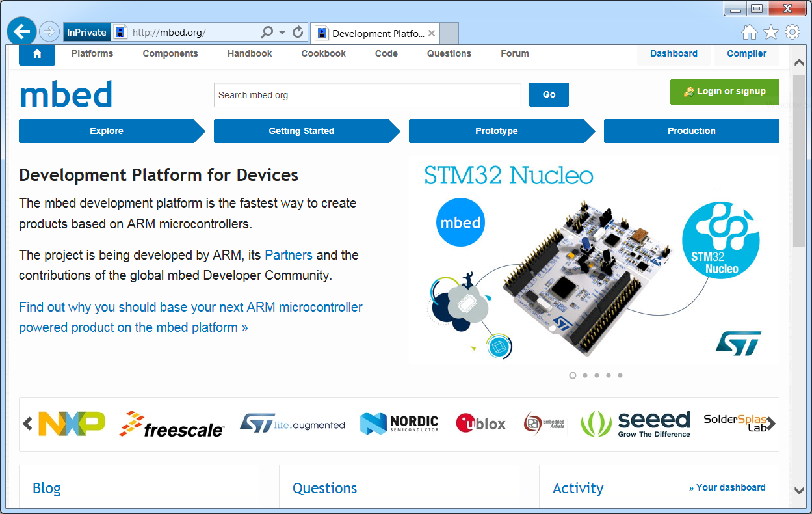812x514 pixels.
Task: Click the mbed home icon in navigation bar
Action: coord(37,54)
